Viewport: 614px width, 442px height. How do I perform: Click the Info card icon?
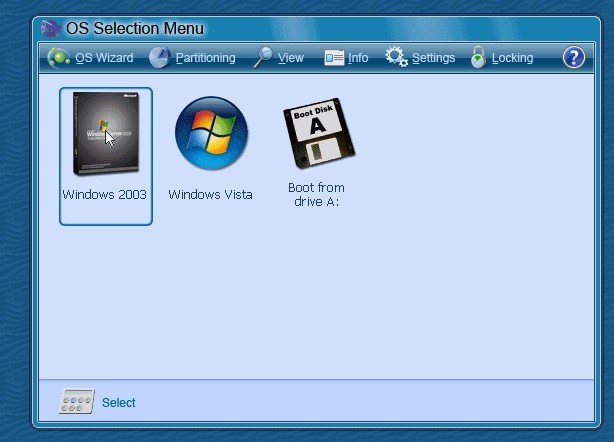pos(334,58)
